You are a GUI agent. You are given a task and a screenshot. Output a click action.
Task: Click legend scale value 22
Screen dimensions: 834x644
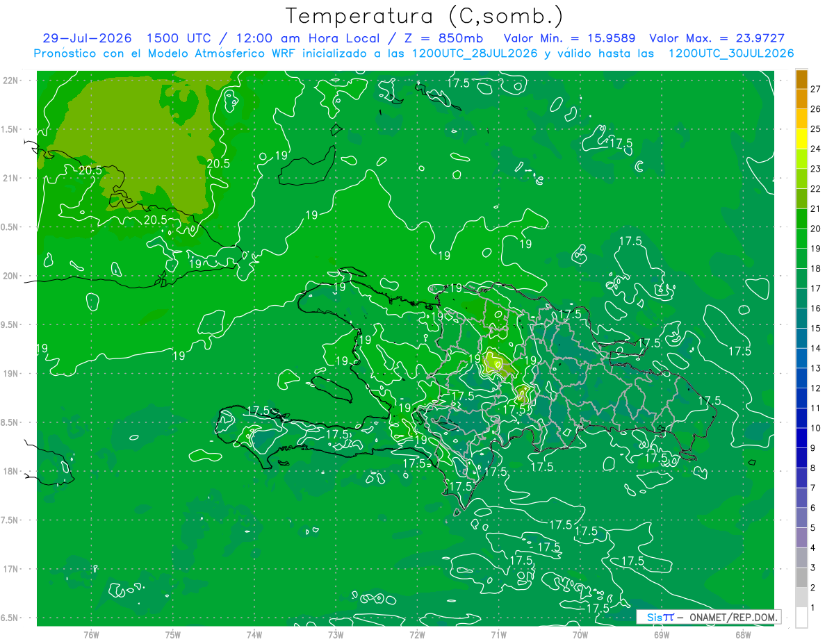815,188
